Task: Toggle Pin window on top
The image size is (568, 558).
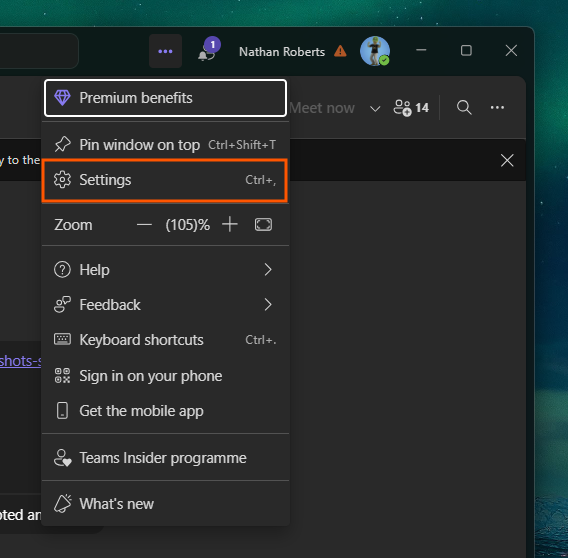Action: [x=165, y=145]
